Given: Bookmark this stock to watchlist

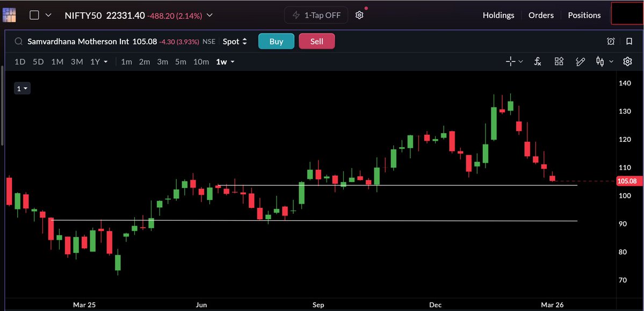Looking at the screenshot, I should (x=629, y=41).
